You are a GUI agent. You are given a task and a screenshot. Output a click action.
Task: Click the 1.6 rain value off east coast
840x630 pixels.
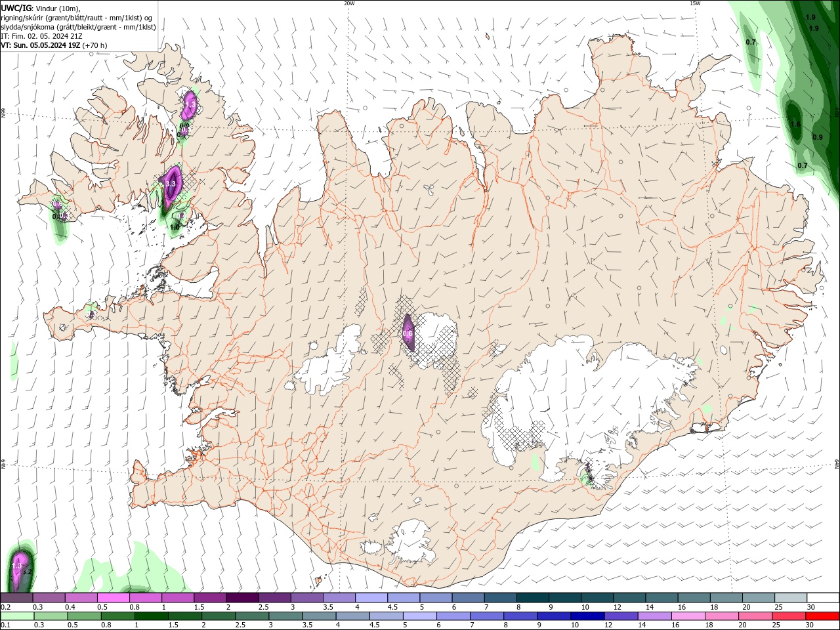(x=796, y=124)
